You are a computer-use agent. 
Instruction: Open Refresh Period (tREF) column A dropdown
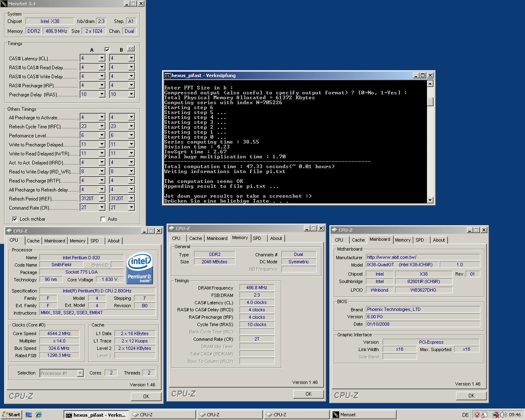coord(102,199)
